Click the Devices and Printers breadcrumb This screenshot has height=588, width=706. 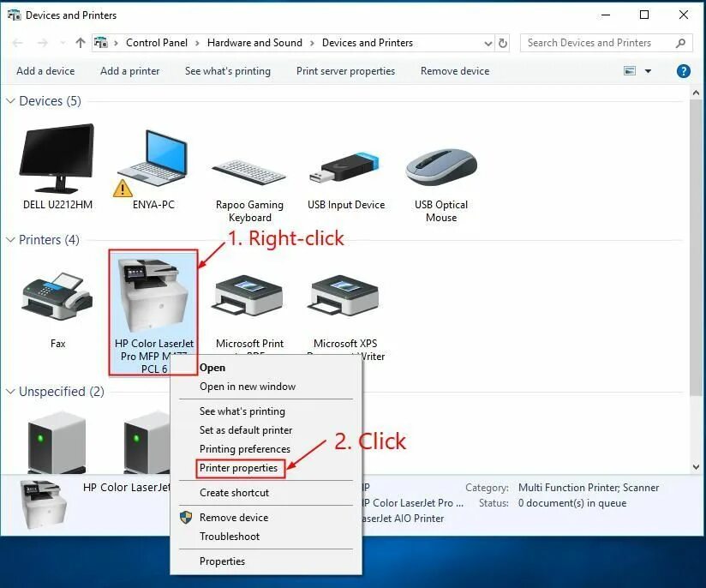click(x=368, y=43)
